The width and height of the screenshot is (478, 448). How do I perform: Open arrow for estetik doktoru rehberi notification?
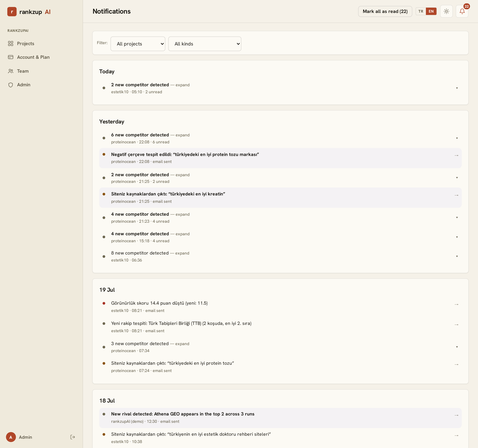click(x=456, y=436)
